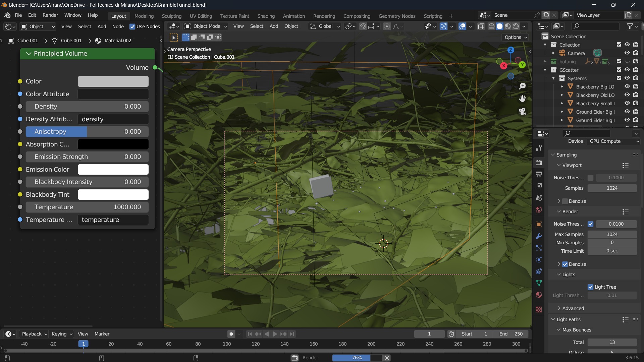Image resolution: width=644 pixels, height=362 pixels.
Task: Open the Output properties tab
Action: tap(539, 174)
